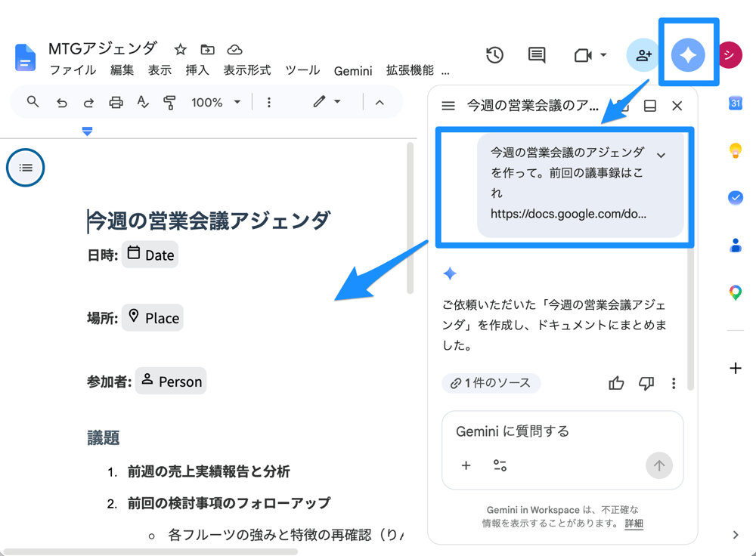Click item 前回の検討事項のフォローアップ

pos(229,503)
